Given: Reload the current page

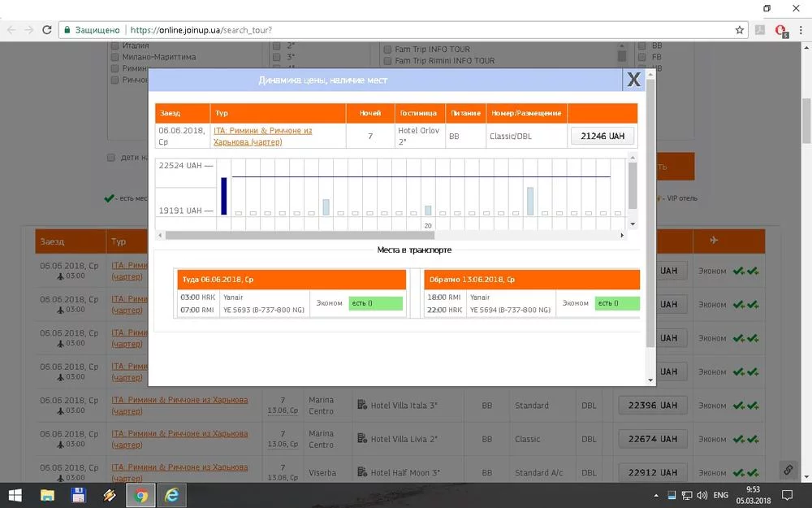Looking at the screenshot, I should point(46,30).
